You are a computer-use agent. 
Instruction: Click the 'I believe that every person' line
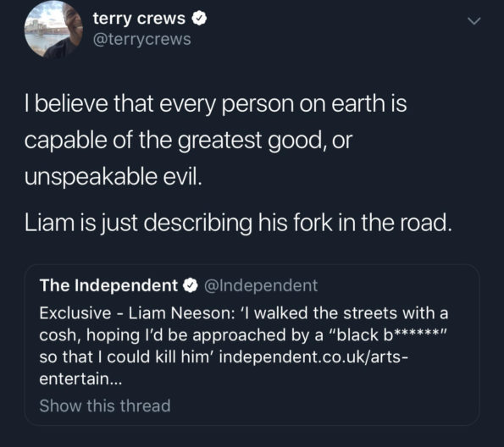[216, 103]
